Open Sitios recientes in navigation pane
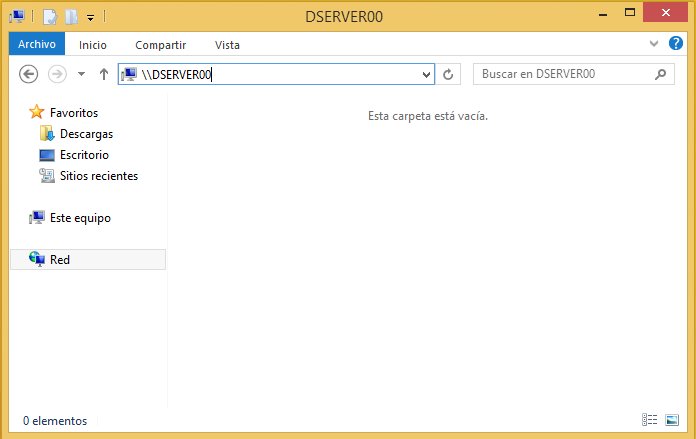 pyautogui.click(x=99, y=176)
